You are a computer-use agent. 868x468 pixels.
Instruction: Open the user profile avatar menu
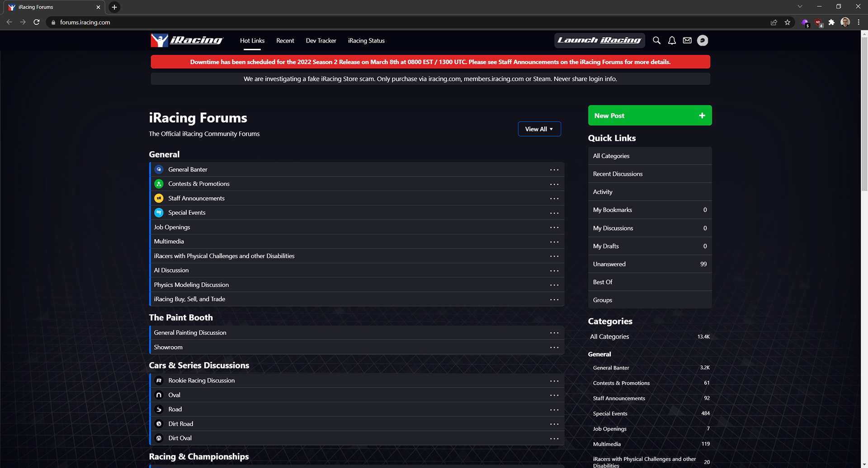(703, 40)
